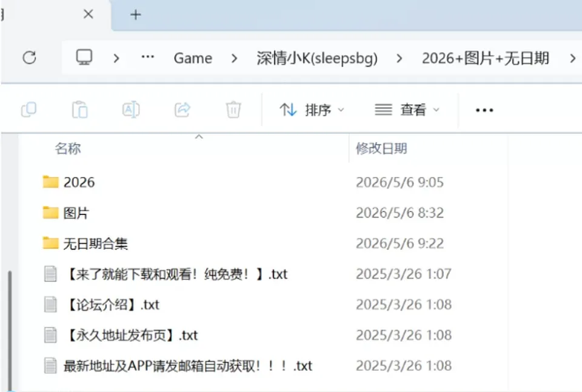Add a new tab
This screenshot has height=392, width=582.
point(136,15)
